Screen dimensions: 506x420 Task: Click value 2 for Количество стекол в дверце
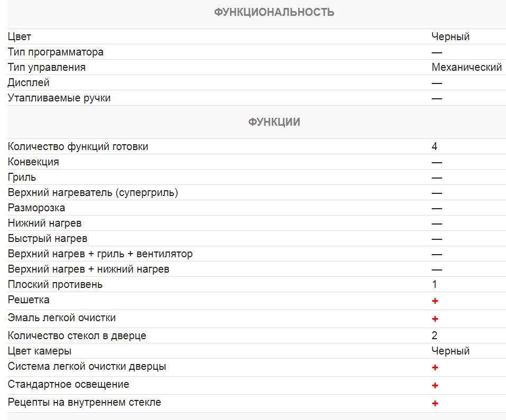[x=435, y=335]
